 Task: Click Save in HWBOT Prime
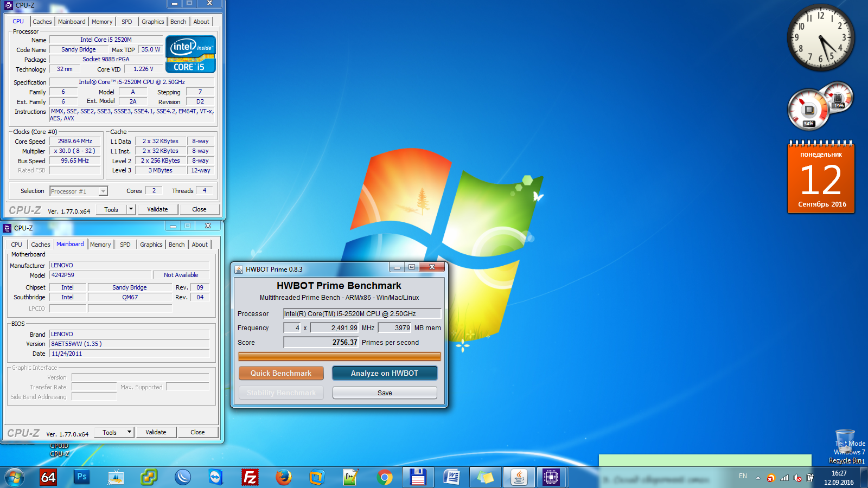pos(385,393)
